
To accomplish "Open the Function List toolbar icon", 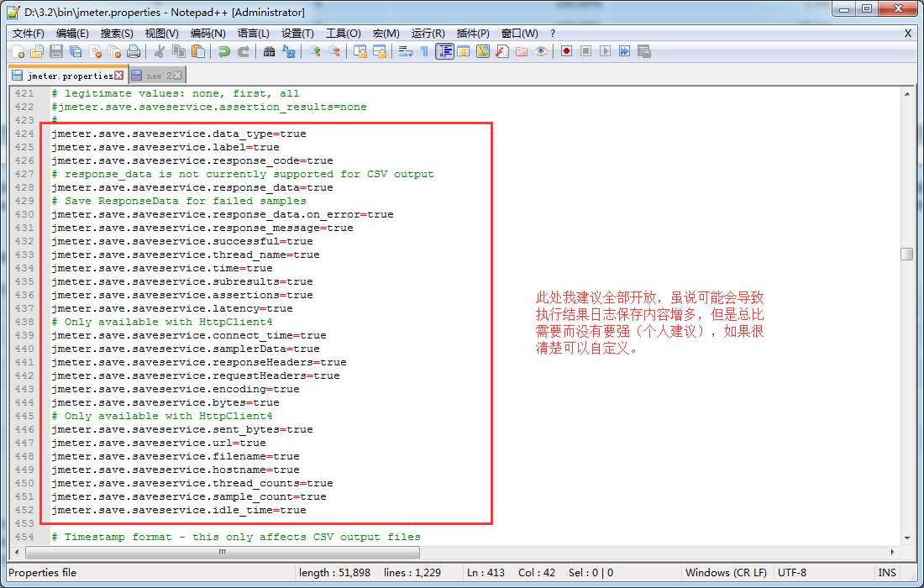I will point(502,52).
